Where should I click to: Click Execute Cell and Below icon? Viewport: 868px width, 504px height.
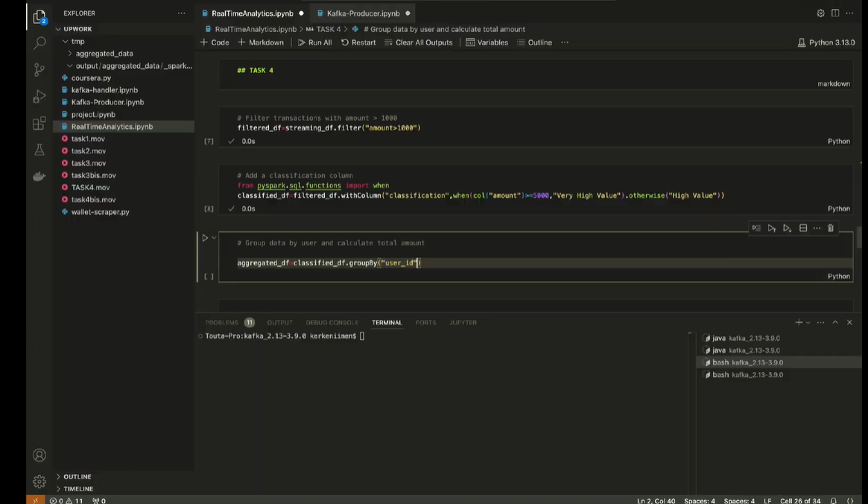point(788,228)
